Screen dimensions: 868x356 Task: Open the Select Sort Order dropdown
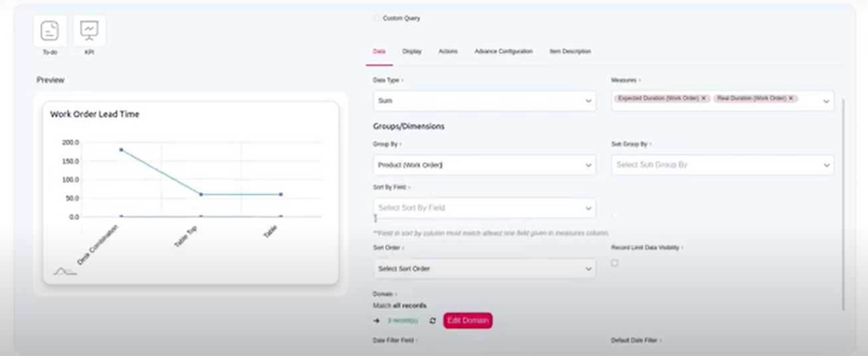(484, 269)
